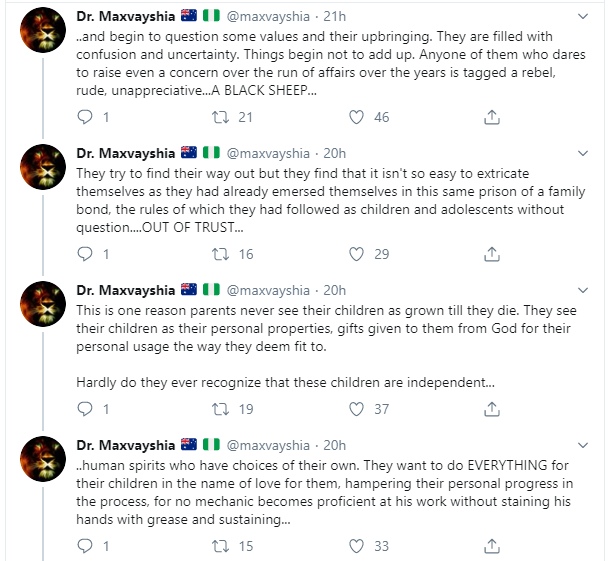Open more options for "A BLACK SHEEP" tweet
Image resolution: width=609 pixels, height=561 pixels.
coord(584,17)
